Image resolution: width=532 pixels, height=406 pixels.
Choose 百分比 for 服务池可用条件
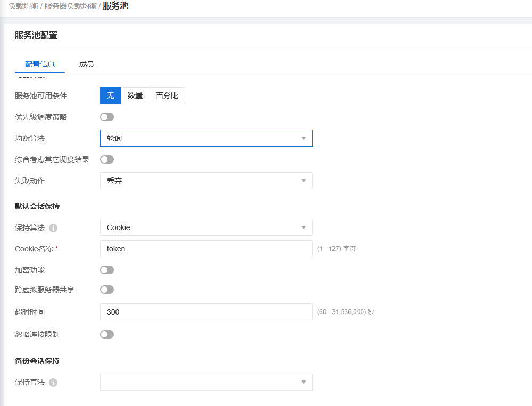point(167,96)
